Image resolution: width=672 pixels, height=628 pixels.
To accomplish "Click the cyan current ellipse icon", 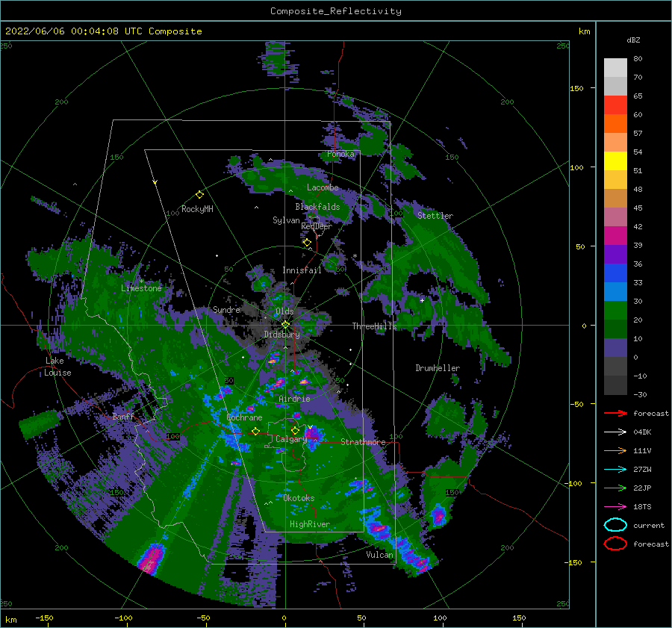I will [615, 525].
